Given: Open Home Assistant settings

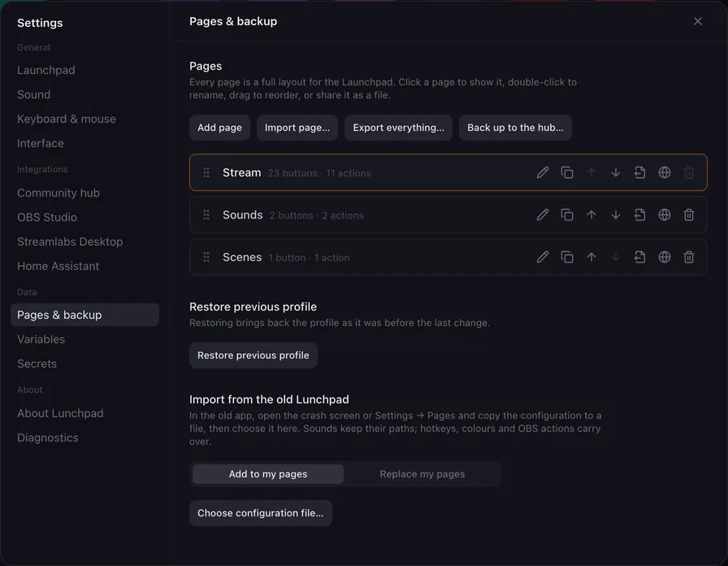Looking at the screenshot, I should 85,266.
